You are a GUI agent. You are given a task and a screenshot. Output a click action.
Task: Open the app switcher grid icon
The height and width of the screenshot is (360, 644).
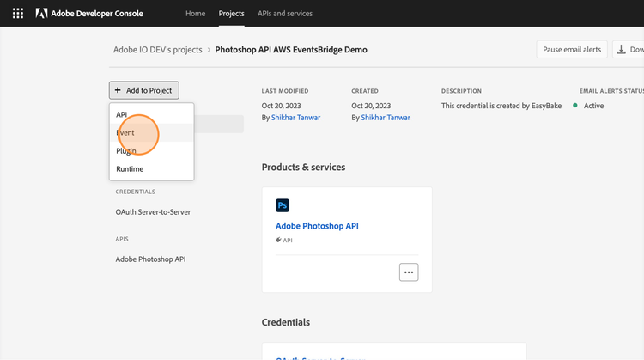(x=17, y=14)
